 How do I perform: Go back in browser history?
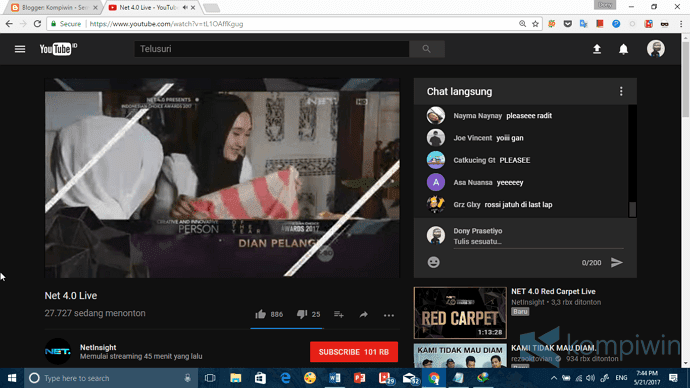click(x=9, y=24)
